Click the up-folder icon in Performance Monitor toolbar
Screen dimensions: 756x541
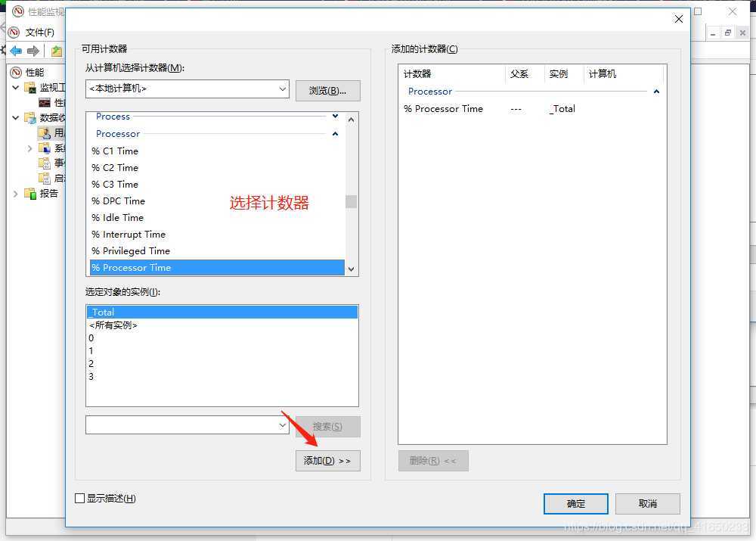tap(57, 51)
